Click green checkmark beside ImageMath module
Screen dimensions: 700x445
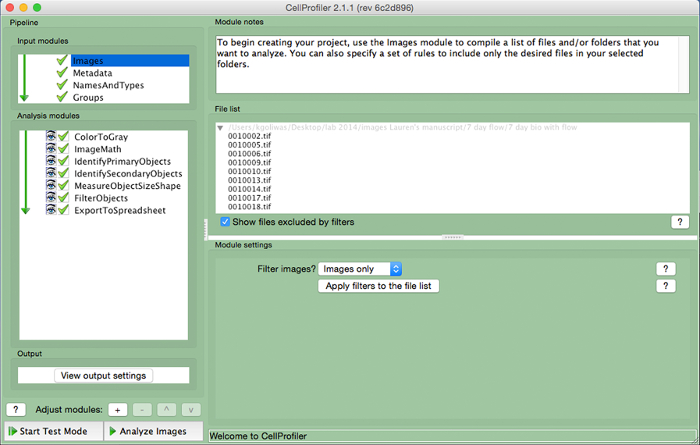[62, 149]
